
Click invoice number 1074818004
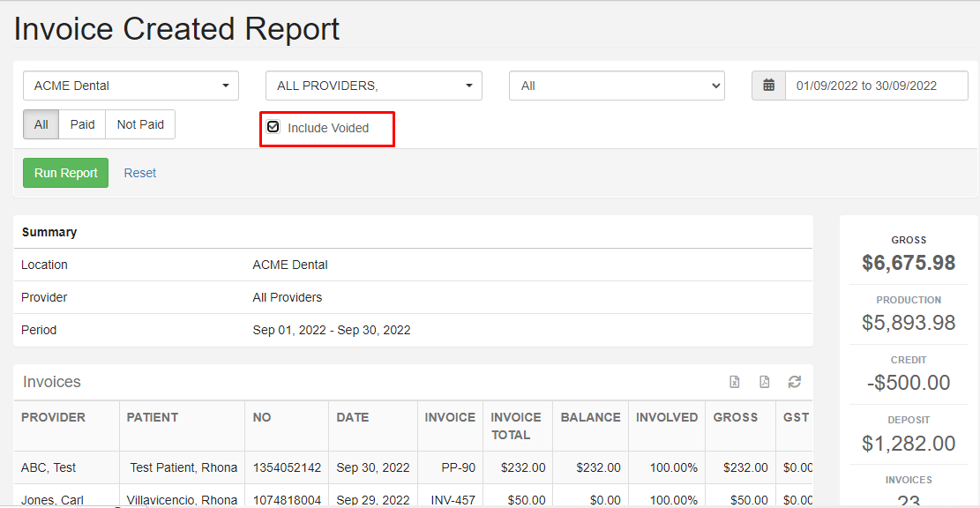(x=287, y=500)
